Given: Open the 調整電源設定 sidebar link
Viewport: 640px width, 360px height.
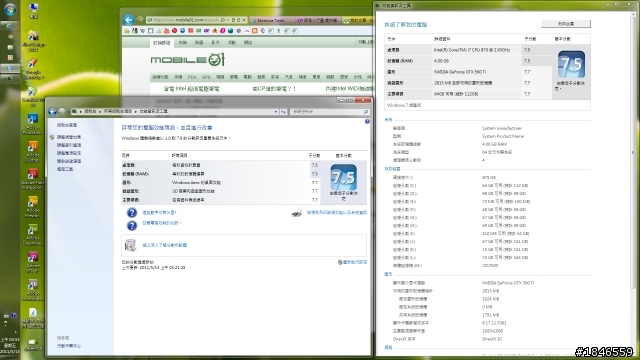Looking at the screenshot, I should (x=69, y=153).
